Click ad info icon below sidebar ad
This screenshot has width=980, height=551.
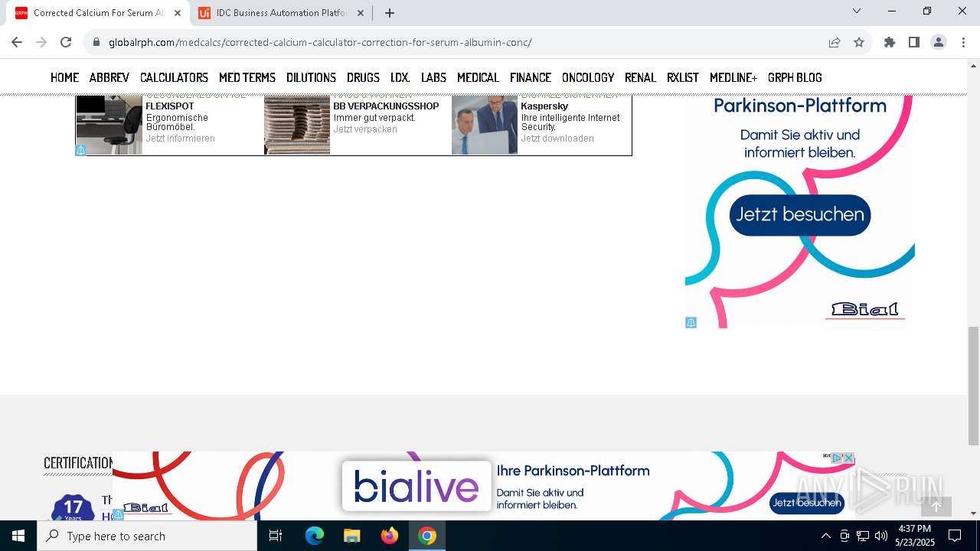point(691,323)
